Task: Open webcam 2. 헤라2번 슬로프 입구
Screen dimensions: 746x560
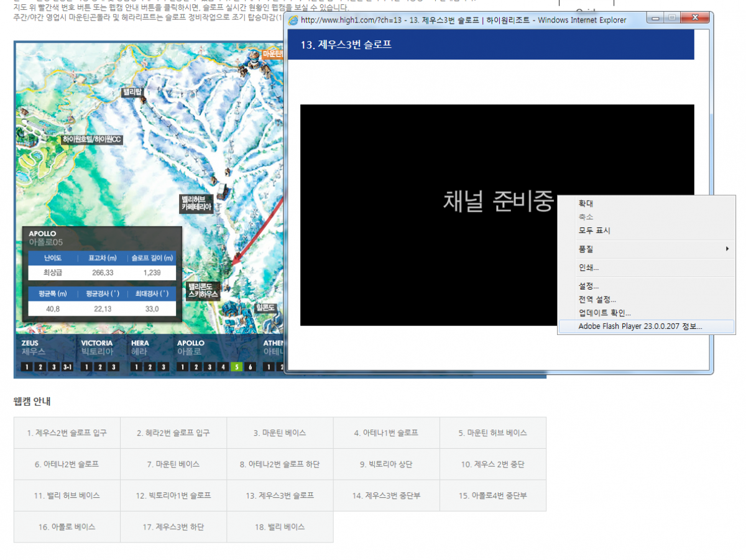Action: tap(173, 433)
